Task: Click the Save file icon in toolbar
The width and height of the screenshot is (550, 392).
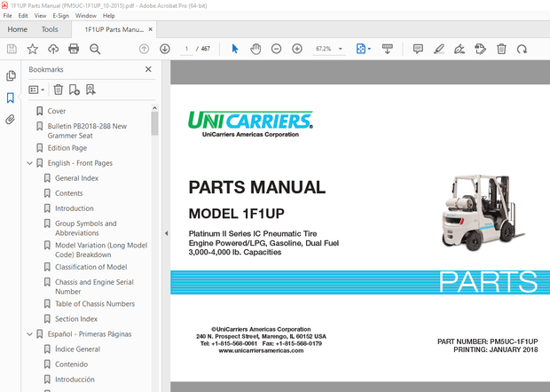Action: coord(11,49)
